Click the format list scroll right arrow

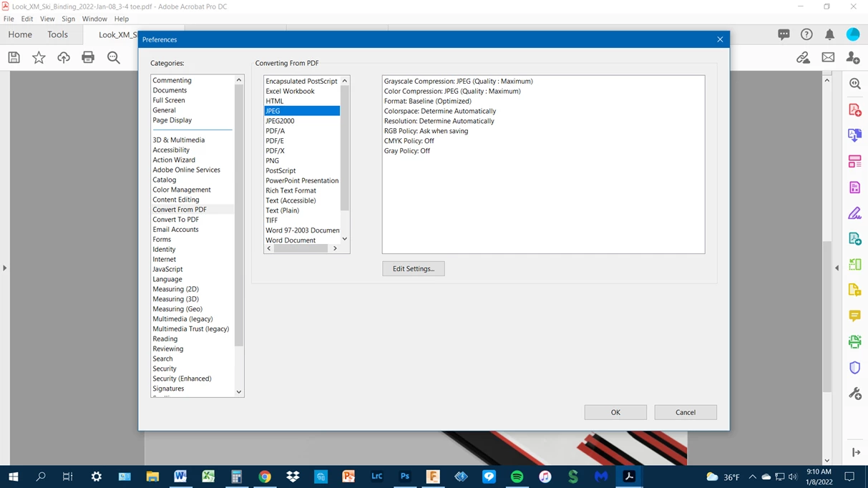pyautogui.click(x=335, y=248)
